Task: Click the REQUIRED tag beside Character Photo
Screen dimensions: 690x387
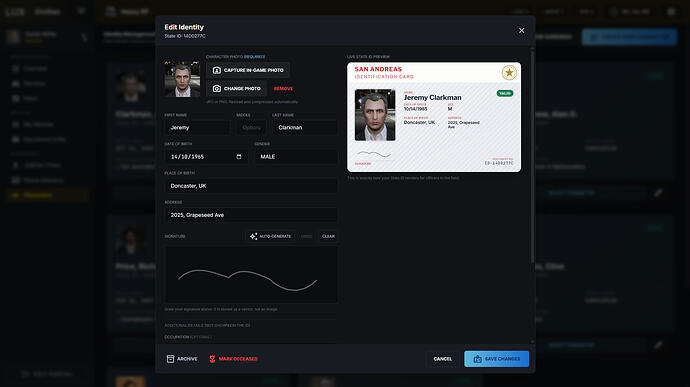Action: (254, 57)
